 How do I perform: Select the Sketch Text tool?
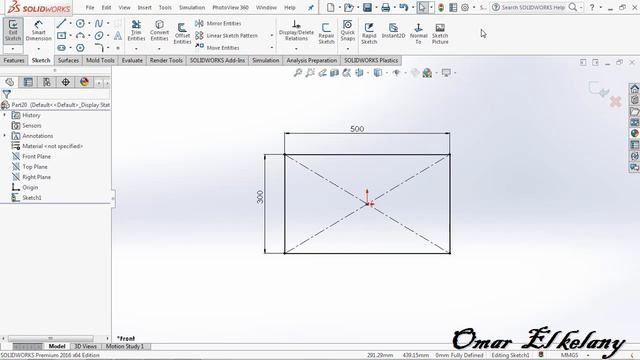point(118,36)
